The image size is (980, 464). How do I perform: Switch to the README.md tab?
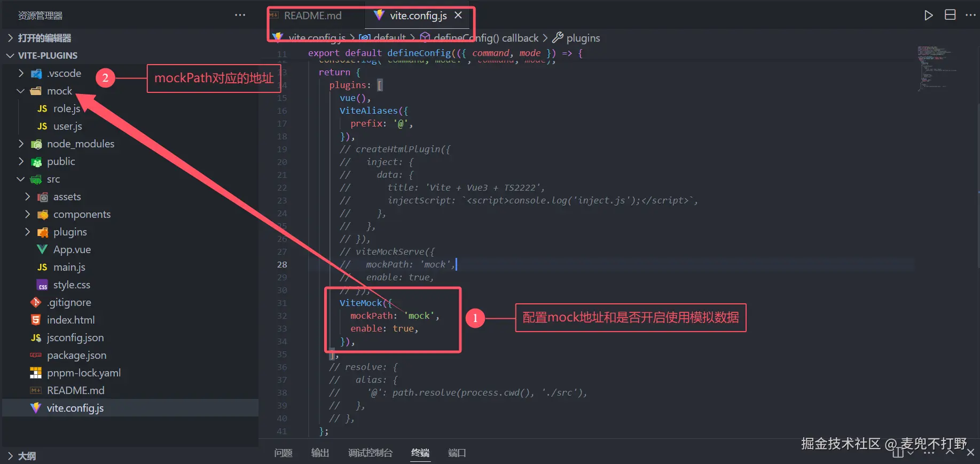(312, 15)
